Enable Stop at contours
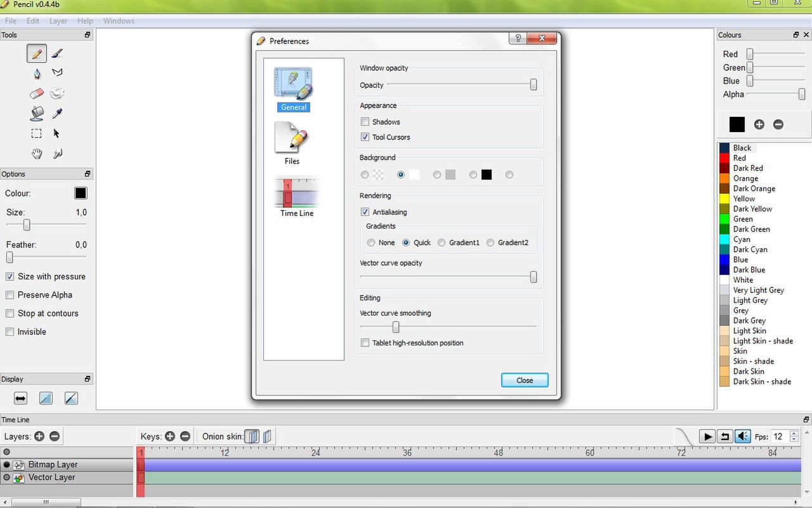The height and width of the screenshot is (508, 812). (10, 314)
